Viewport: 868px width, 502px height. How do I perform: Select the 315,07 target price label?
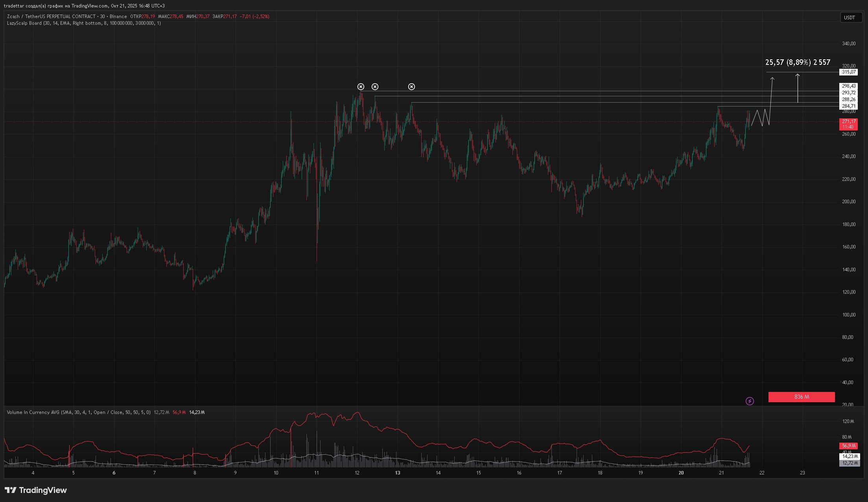tap(849, 72)
